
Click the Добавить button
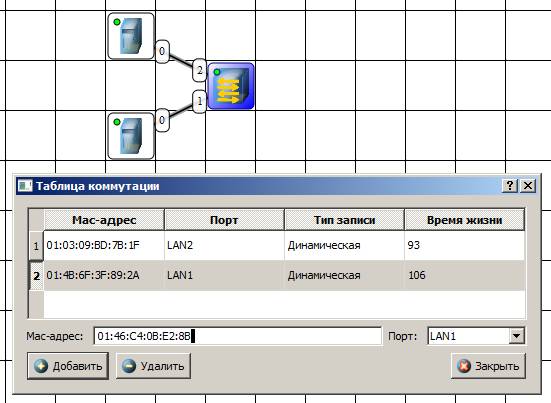point(68,366)
